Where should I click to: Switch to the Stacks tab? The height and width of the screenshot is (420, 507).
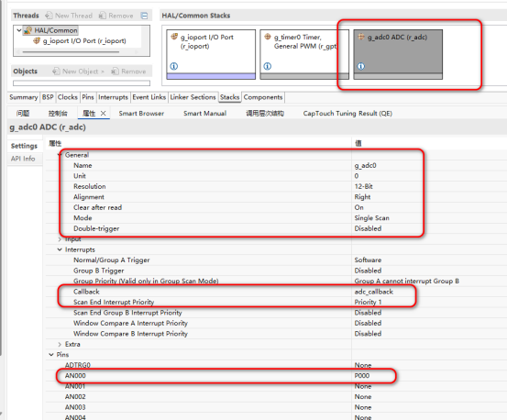[230, 97]
